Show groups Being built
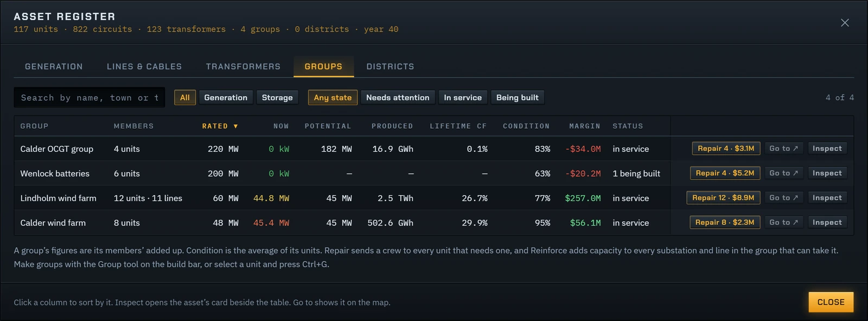 (x=518, y=98)
